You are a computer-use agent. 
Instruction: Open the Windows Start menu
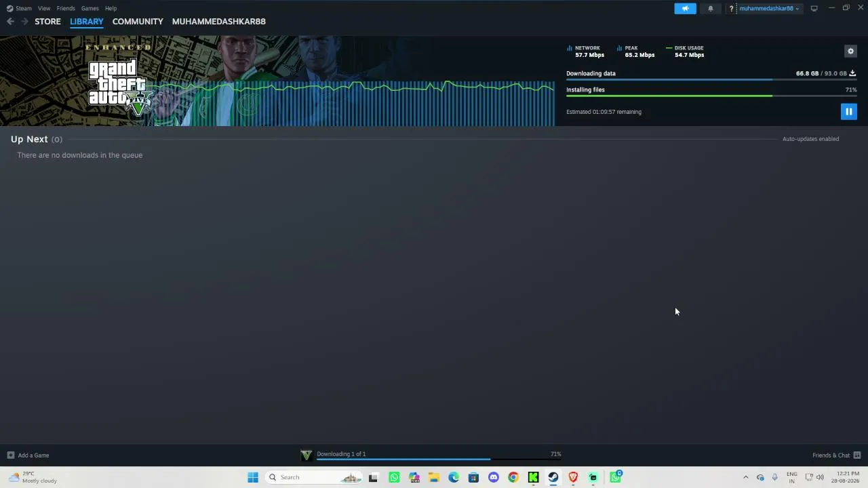pyautogui.click(x=253, y=477)
